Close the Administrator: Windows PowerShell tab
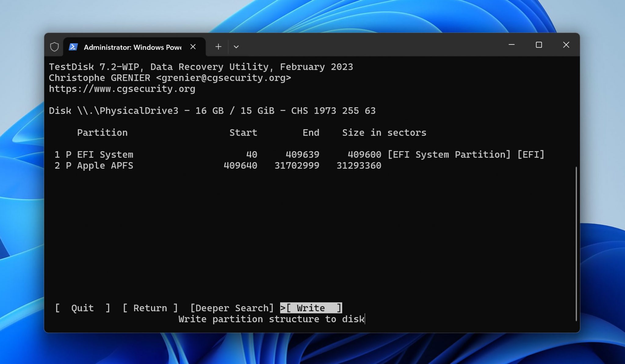 point(193,47)
